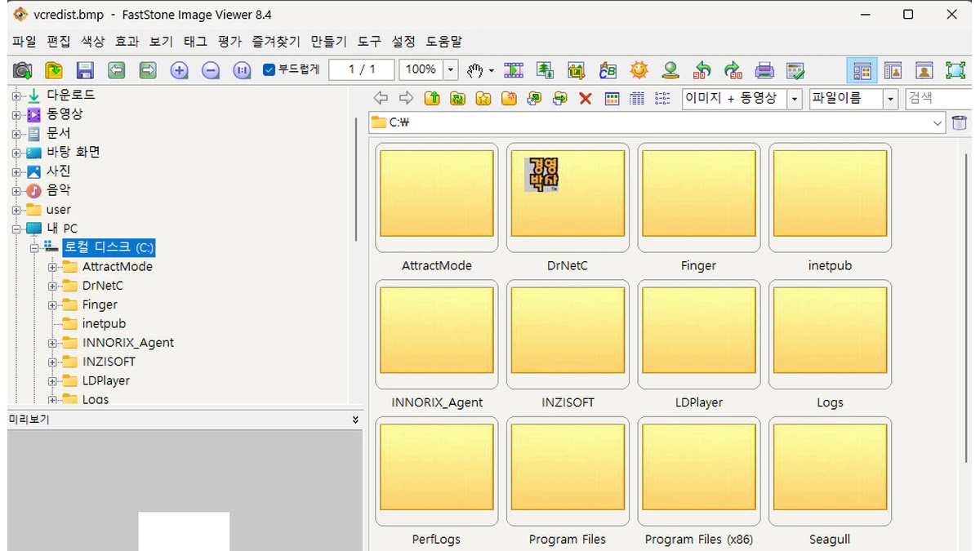Viewport: 980px width, 551px height.
Task: Click the folder tree vertical scrollbar
Action: click(355, 180)
